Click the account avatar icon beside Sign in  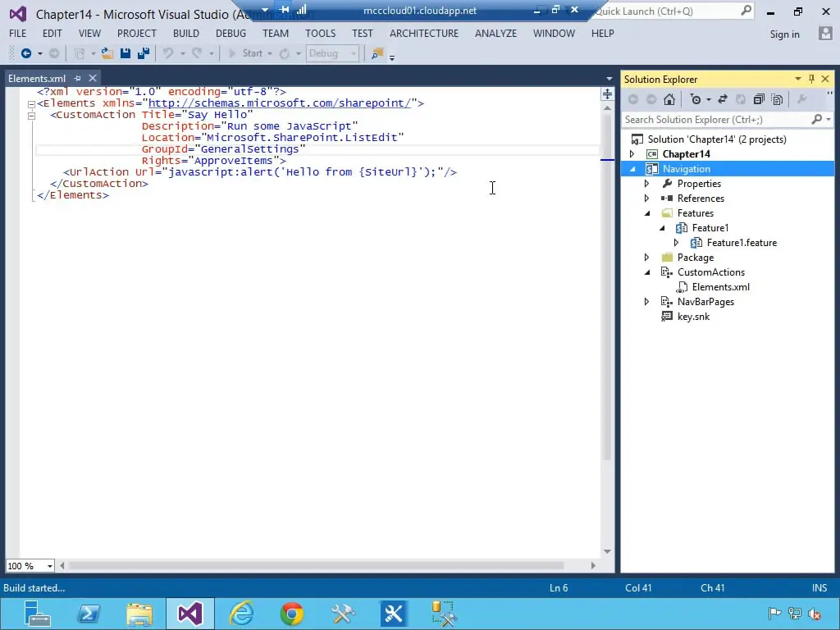[825, 34]
